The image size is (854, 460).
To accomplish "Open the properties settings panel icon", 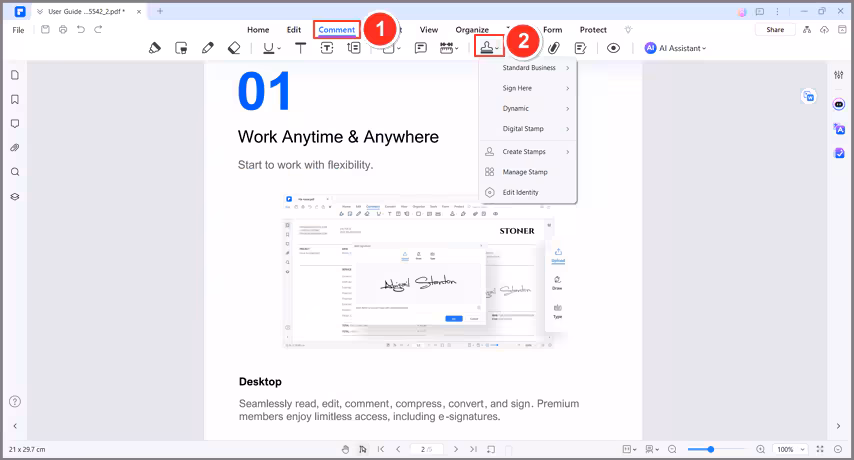I will 839,75.
